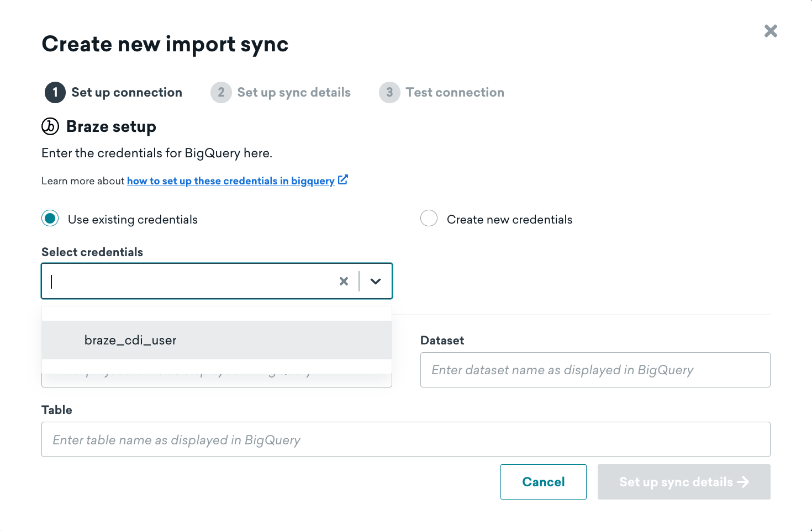Switch to the Test connection step
Viewport: 812px width, 531px height.
tap(455, 92)
